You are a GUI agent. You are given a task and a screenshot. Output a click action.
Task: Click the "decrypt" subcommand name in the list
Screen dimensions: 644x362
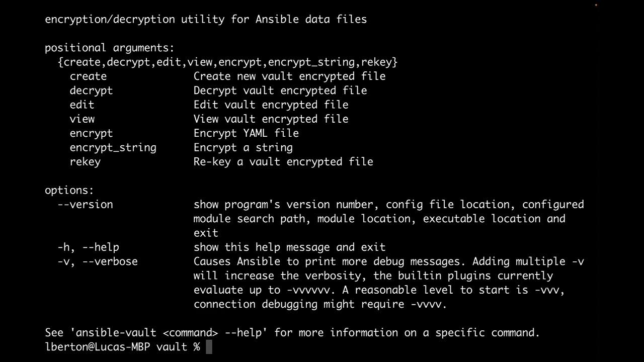point(91,90)
